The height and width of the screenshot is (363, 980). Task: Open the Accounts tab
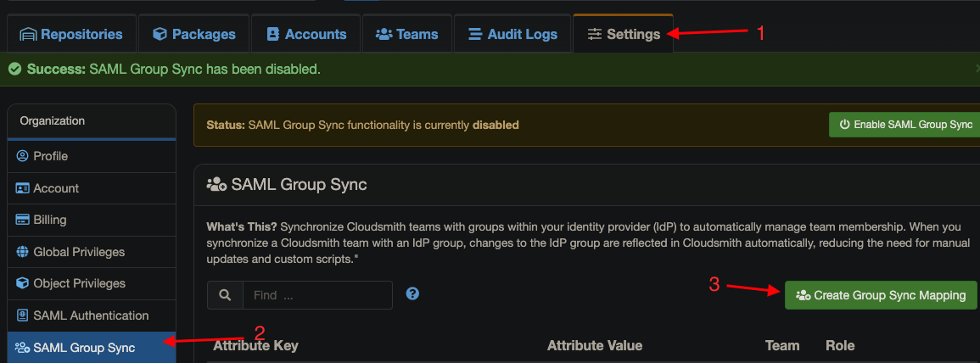coord(306,35)
